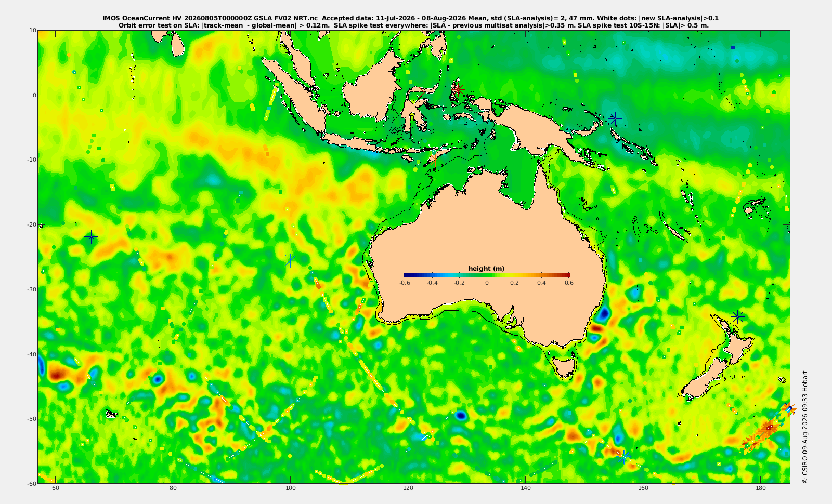This screenshot has height=504, width=832.
Task: Click the '0.6' colorbar tick label
Action: pos(569,283)
